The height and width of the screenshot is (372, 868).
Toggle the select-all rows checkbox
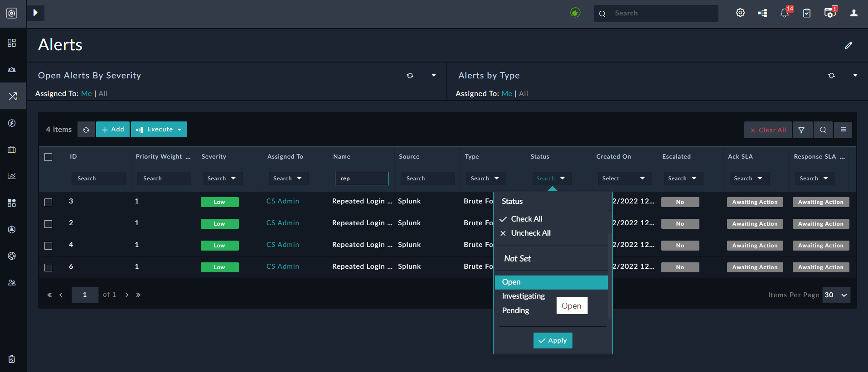[x=48, y=157]
